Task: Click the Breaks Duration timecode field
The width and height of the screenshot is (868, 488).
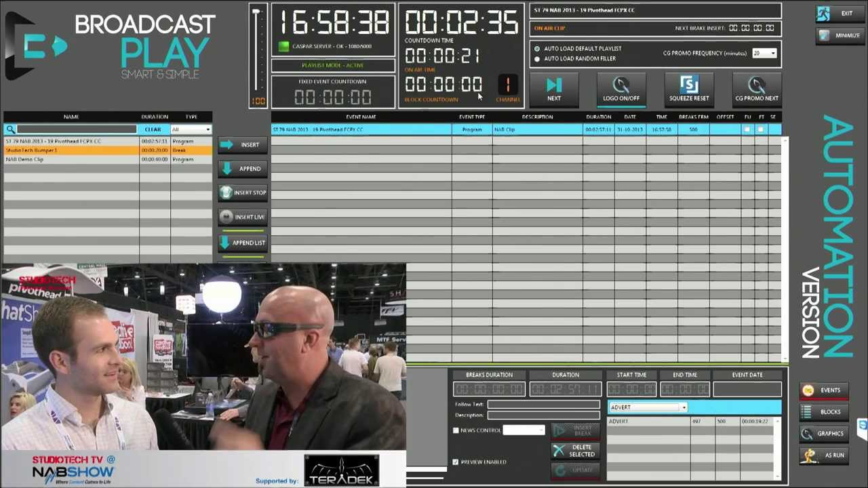Action: point(489,389)
